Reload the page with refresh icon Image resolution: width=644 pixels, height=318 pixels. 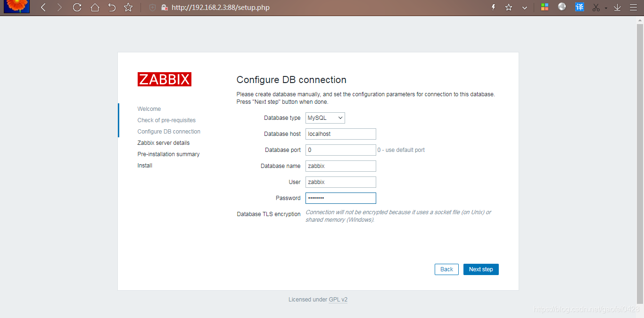click(x=77, y=8)
